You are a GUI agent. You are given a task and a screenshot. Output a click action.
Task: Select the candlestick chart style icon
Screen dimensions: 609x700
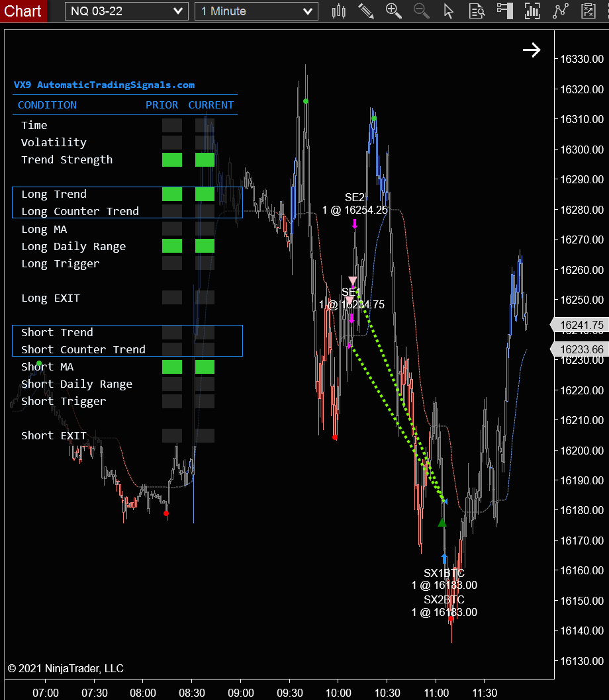point(338,11)
